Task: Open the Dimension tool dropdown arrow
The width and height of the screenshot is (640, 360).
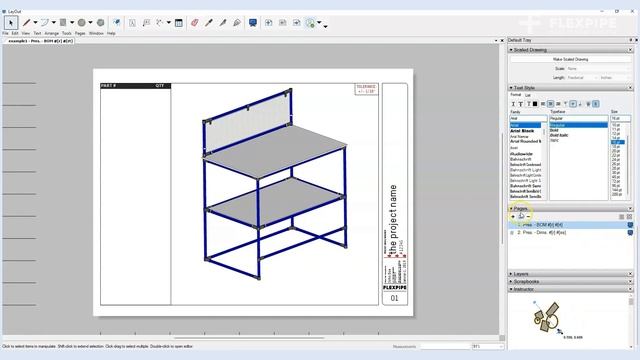Action: pos(168,23)
